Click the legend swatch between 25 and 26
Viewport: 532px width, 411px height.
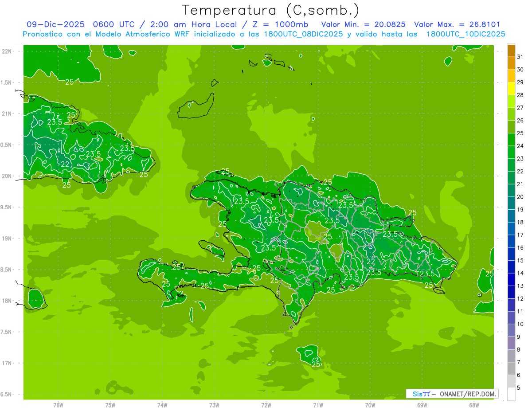[511, 127]
